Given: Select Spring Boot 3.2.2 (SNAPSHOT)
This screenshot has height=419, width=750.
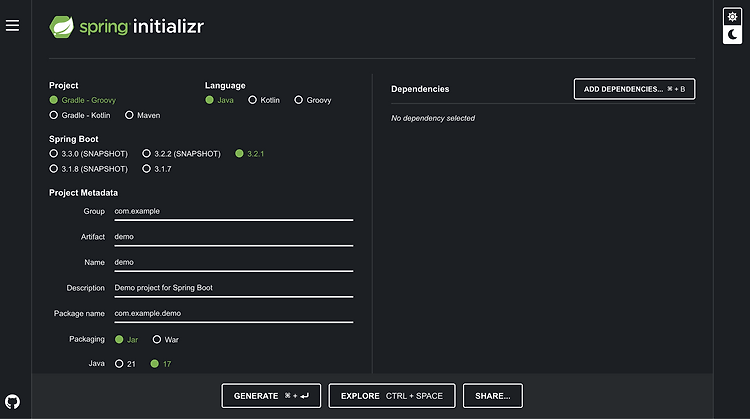Looking at the screenshot, I should click(181, 154).
